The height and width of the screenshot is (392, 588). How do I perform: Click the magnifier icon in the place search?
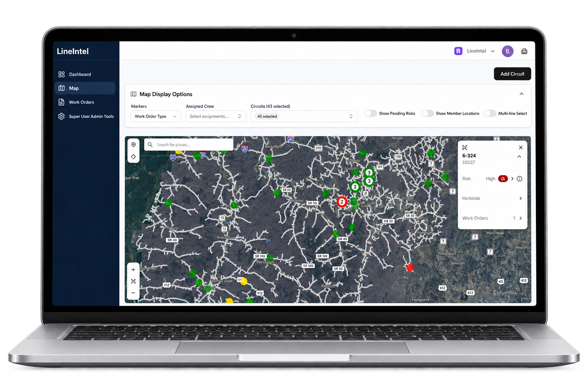pos(150,145)
